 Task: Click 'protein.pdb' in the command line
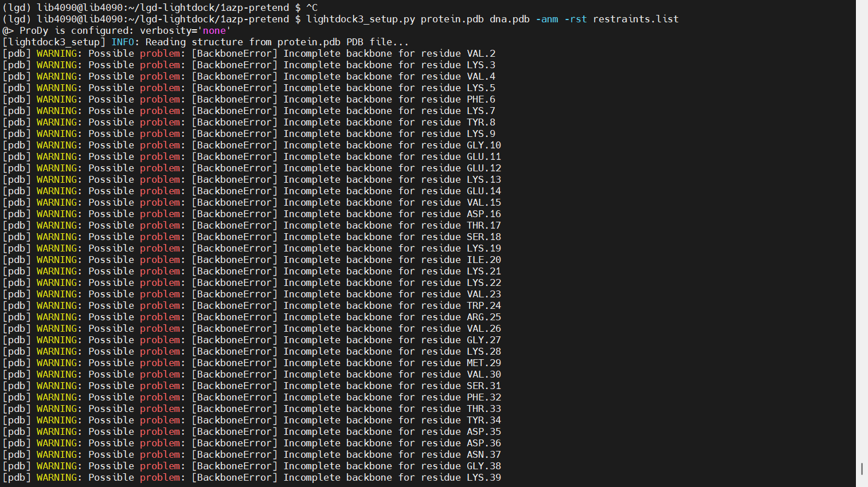coord(452,19)
